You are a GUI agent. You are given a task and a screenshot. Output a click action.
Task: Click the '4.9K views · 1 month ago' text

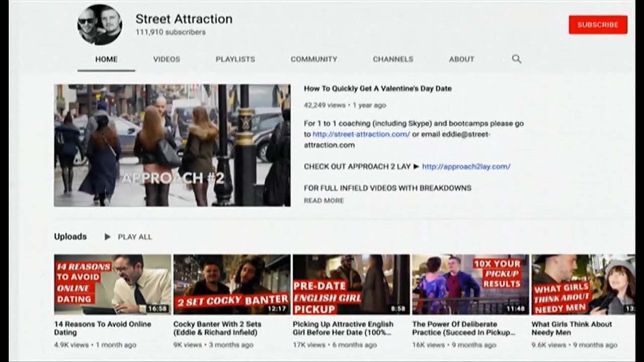point(95,345)
